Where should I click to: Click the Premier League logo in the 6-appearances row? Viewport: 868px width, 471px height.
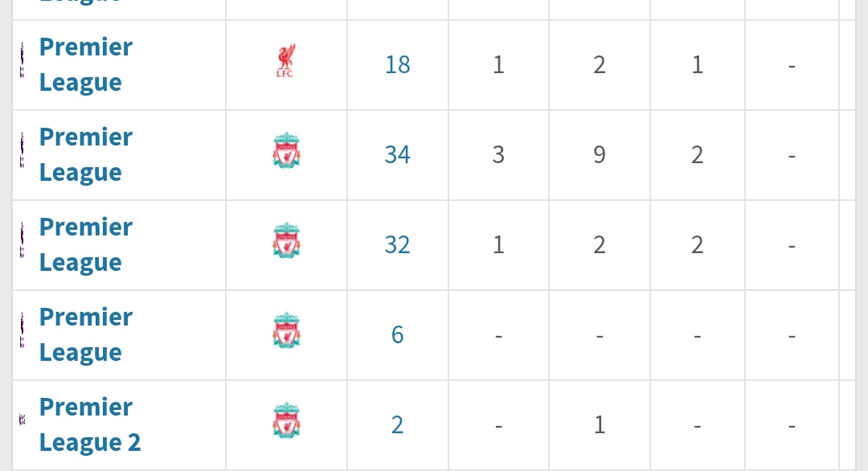click(23, 334)
